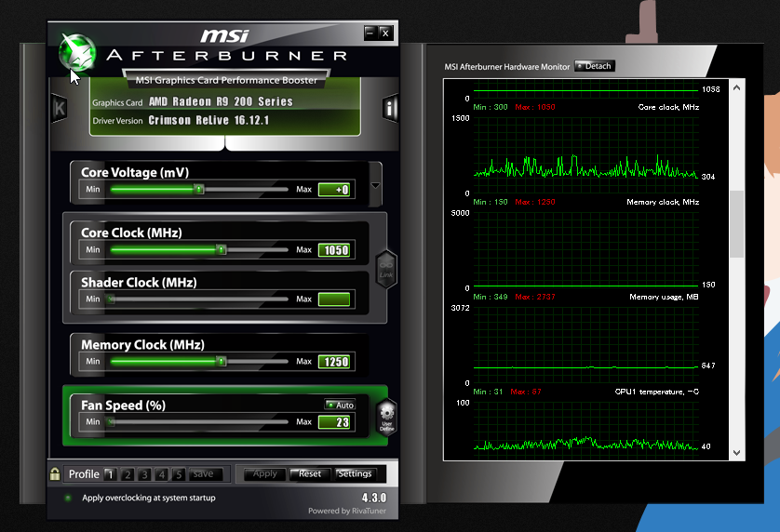Click the Fan Speed slider handle
Image resolution: width=780 pixels, height=532 pixels.
click(111, 422)
